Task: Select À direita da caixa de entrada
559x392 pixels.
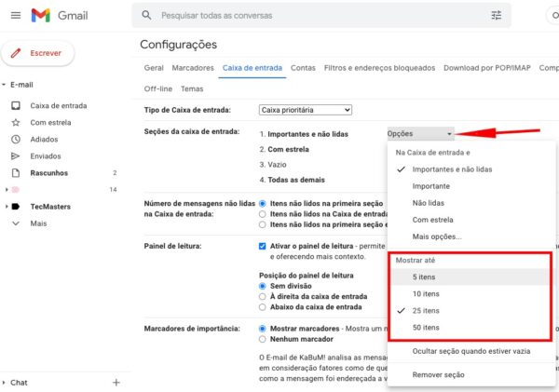Action: [x=263, y=296]
